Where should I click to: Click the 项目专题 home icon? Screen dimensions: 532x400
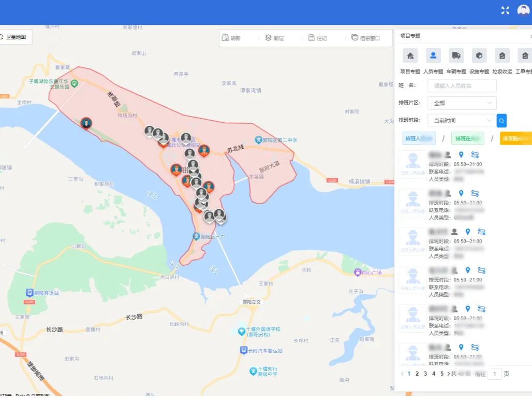coord(410,56)
